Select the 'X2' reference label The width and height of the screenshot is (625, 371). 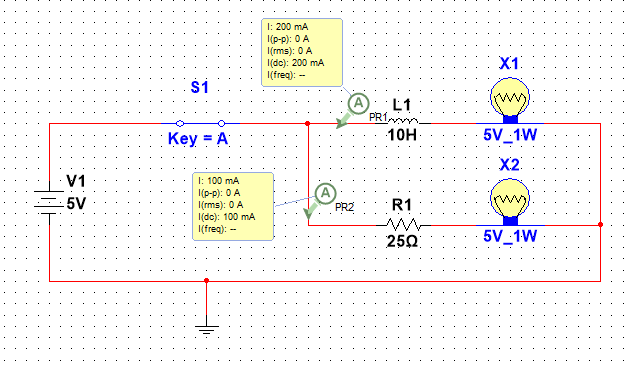pos(509,165)
